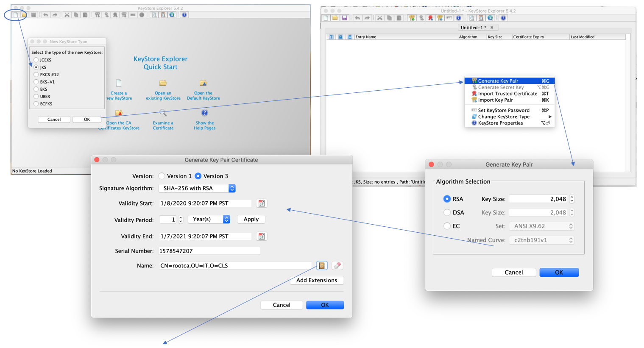Open the Named Curve c2tnb191v1 dropdown
Viewport: 644px width, 348px height.
point(542,240)
